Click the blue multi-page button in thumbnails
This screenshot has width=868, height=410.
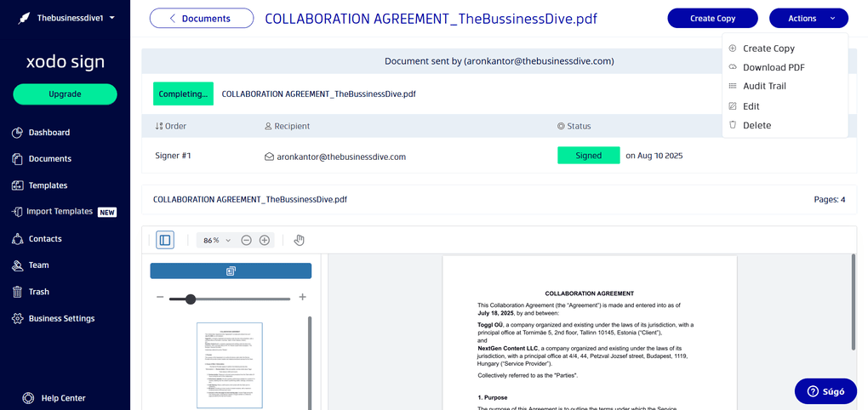(x=231, y=271)
